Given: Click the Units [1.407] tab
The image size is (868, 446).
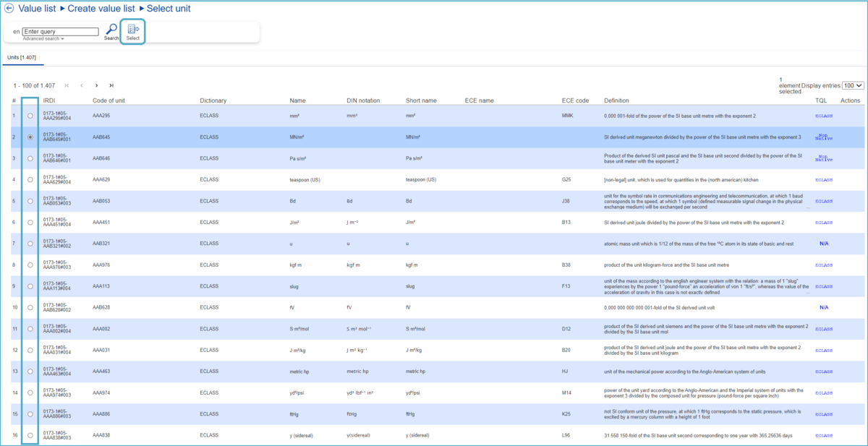Looking at the screenshot, I should pos(22,57).
